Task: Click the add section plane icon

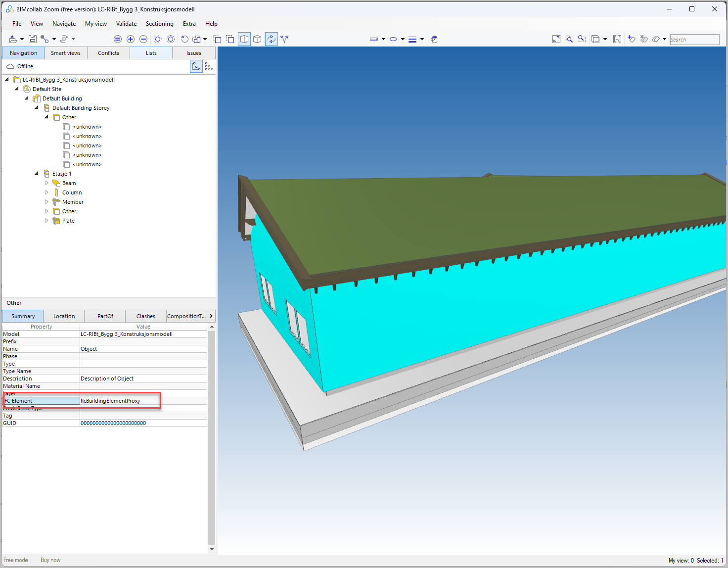Action: 631,39
